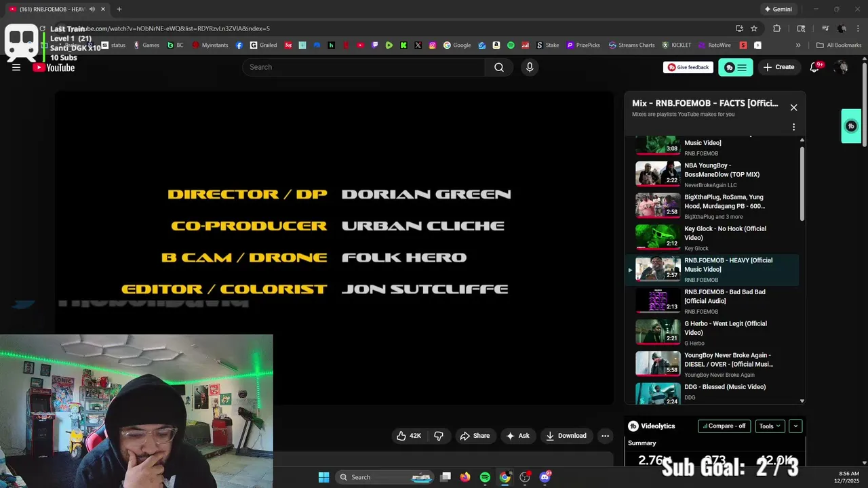This screenshot has height=488, width=868.
Task: Click Give feedback button
Action: pyautogui.click(x=688, y=67)
